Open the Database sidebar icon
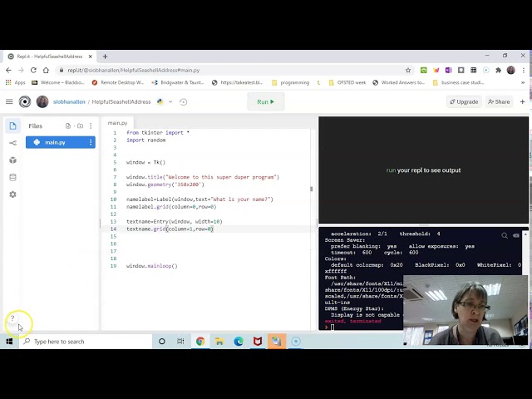The width and height of the screenshot is (532, 399). [12, 177]
